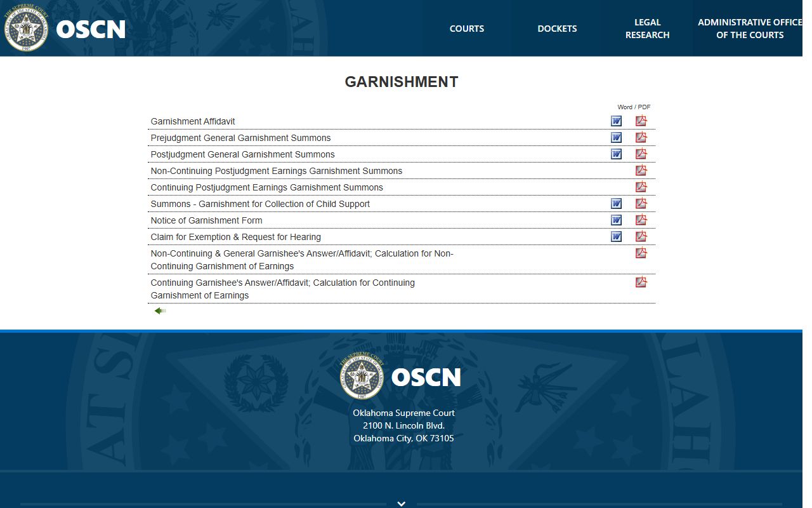
Task: Click the Oklahoma City, OK 73105 address text
Action: tap(403, 438)
